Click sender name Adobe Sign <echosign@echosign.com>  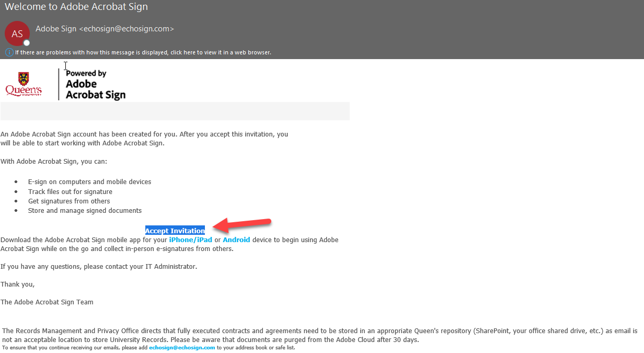coord(105,29)
